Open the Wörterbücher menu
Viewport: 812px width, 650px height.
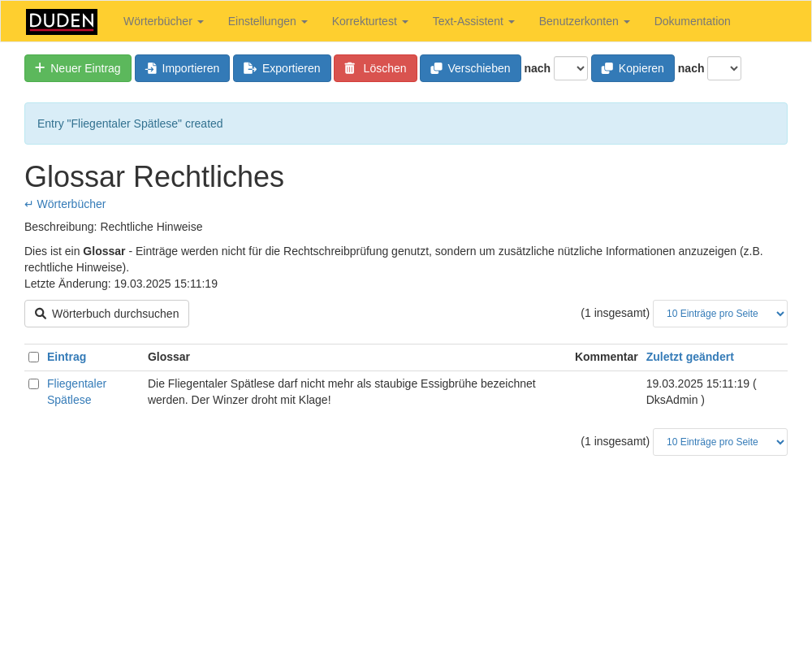point(163,21)
